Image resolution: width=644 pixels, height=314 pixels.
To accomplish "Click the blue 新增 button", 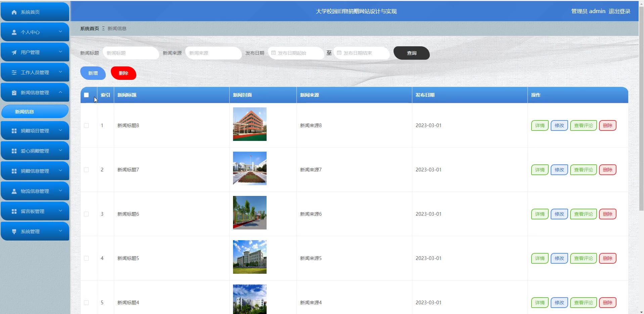I will point(93,73).
